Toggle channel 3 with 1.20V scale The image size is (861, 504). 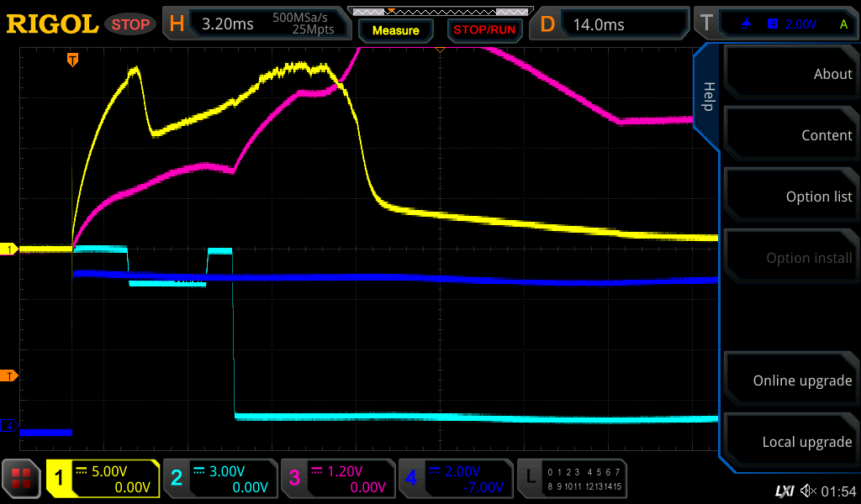pyautogui.click(x=338, y=479)
